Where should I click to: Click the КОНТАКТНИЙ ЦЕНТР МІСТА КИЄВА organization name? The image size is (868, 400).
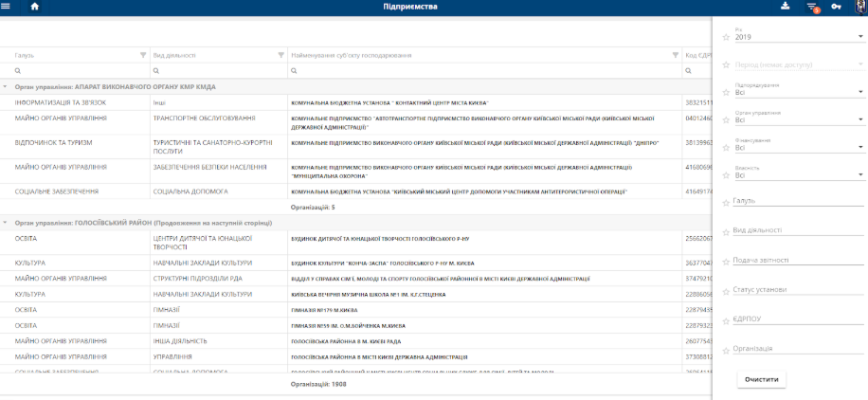pos(389,103)
